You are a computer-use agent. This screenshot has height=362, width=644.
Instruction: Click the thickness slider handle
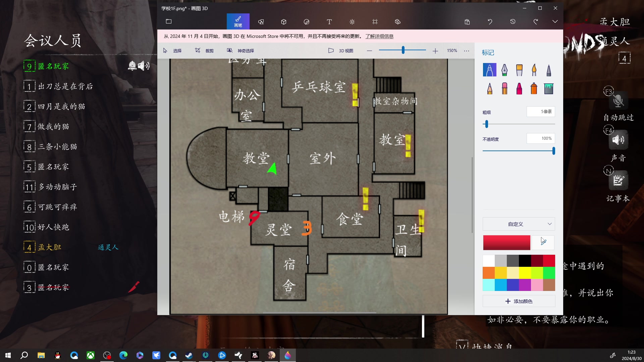click(486, 124)
